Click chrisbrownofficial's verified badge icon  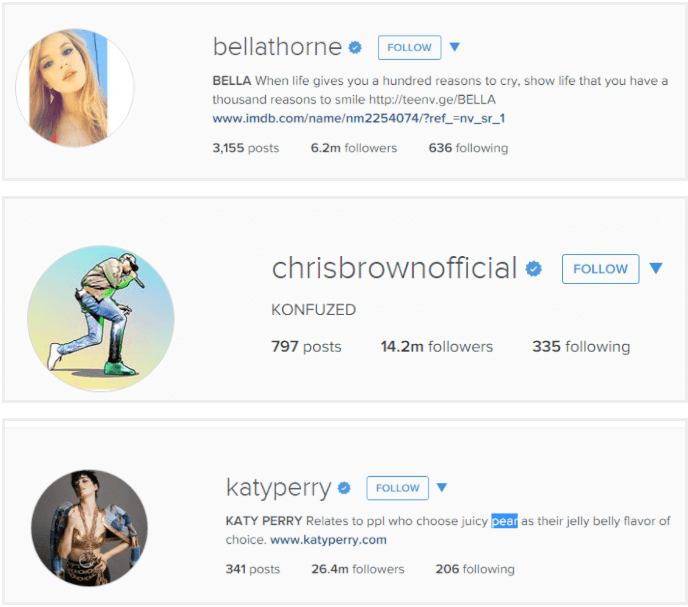(x=534, y=268)
